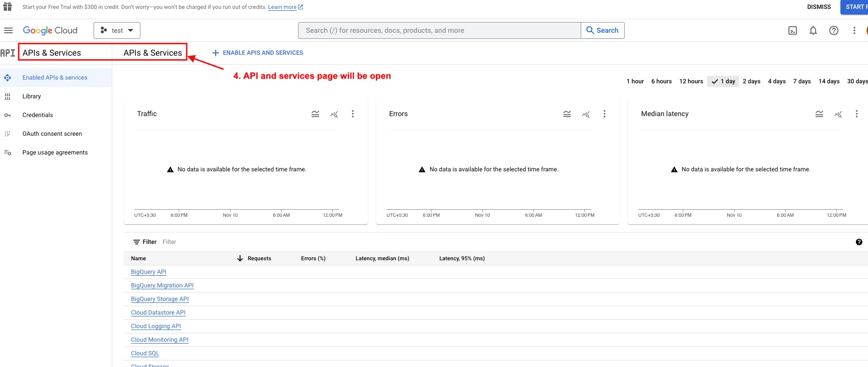Sort by Latency, median (ms) column
The image size is (868, 367).
coord(382,258)
